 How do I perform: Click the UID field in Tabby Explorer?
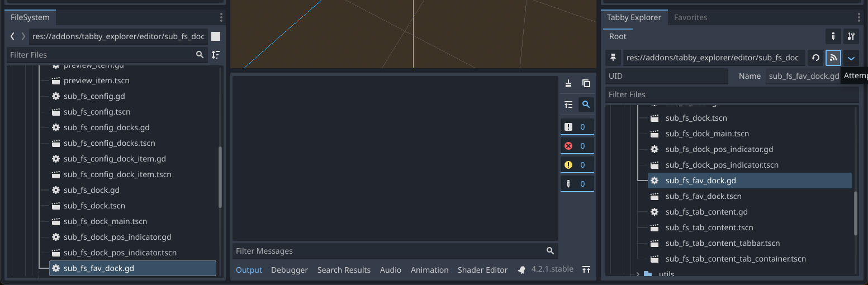pyautogui.click(x=667, y=76)
